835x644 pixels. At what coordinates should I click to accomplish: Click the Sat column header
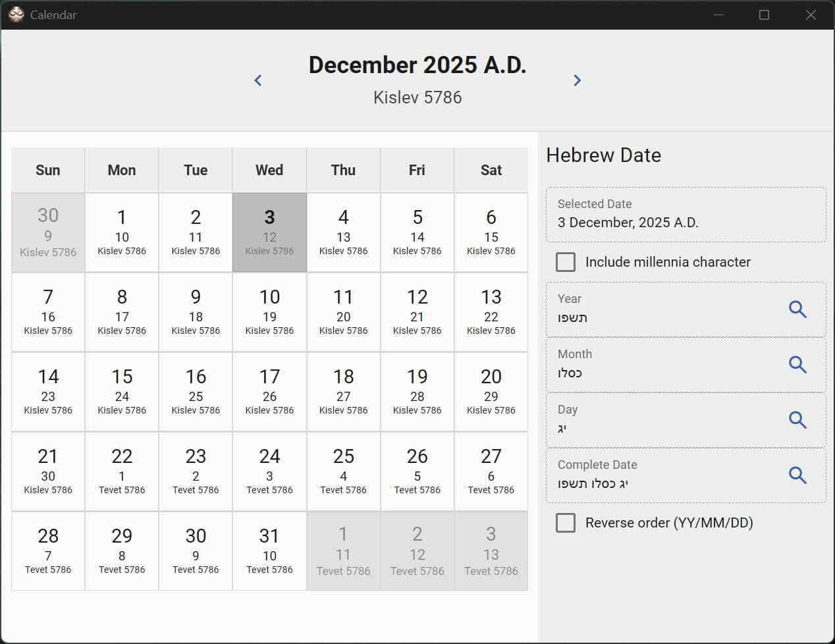(x=491, y=170)
